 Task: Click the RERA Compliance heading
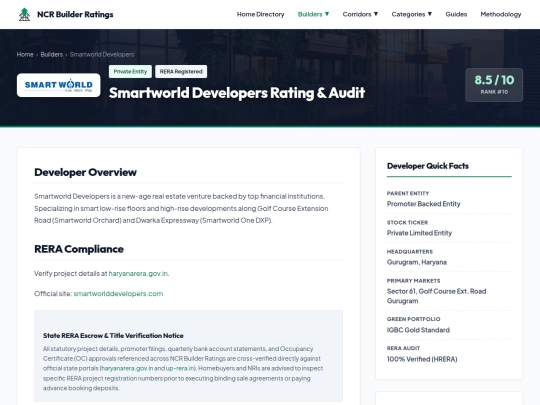[79, 249]
